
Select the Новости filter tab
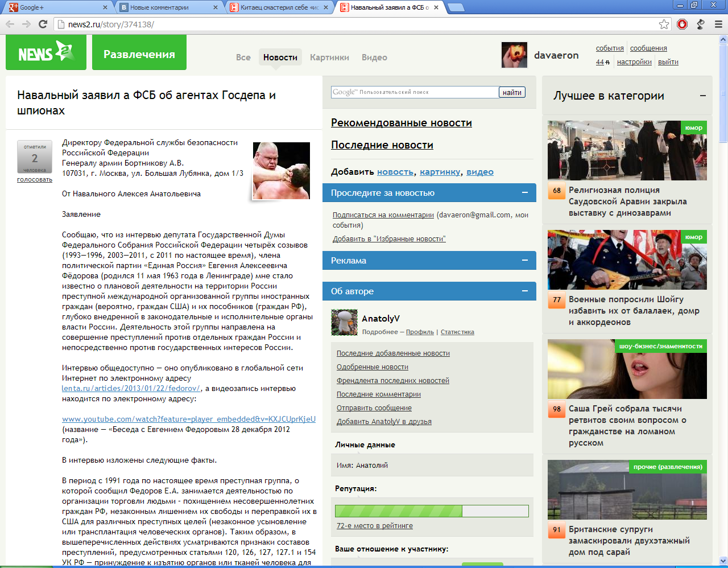point(280,57)
